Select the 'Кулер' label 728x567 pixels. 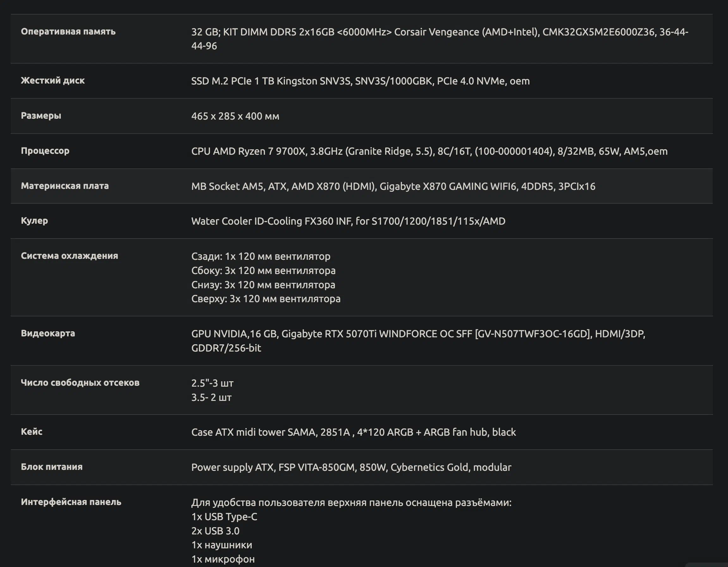tap(34, 221)
